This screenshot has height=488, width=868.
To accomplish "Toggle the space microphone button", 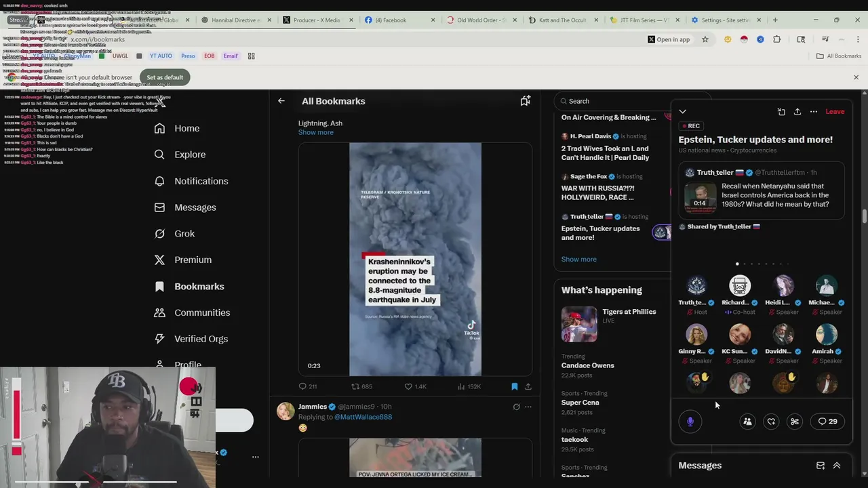I will click(690, 422).
